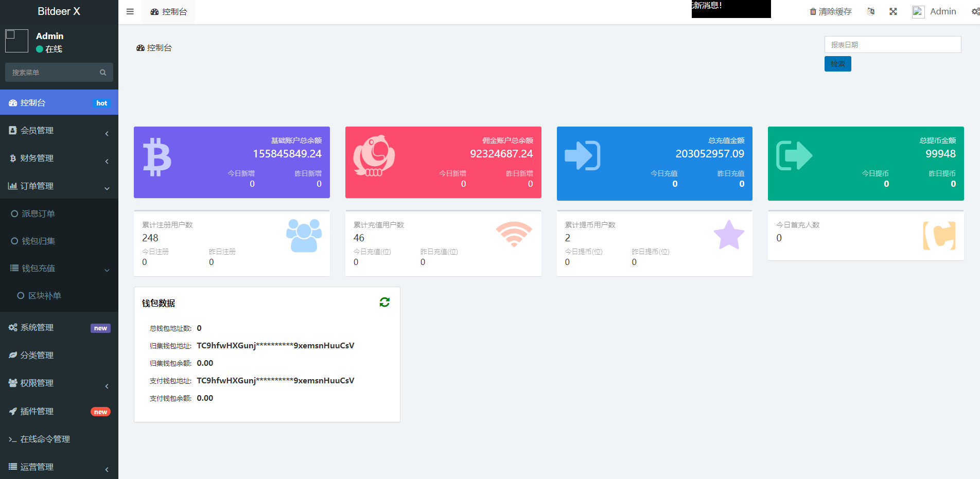Click the 佣金账户总余额 value 92324687.24
This screenshot has height=479, width=980.
tap(501, 154)
